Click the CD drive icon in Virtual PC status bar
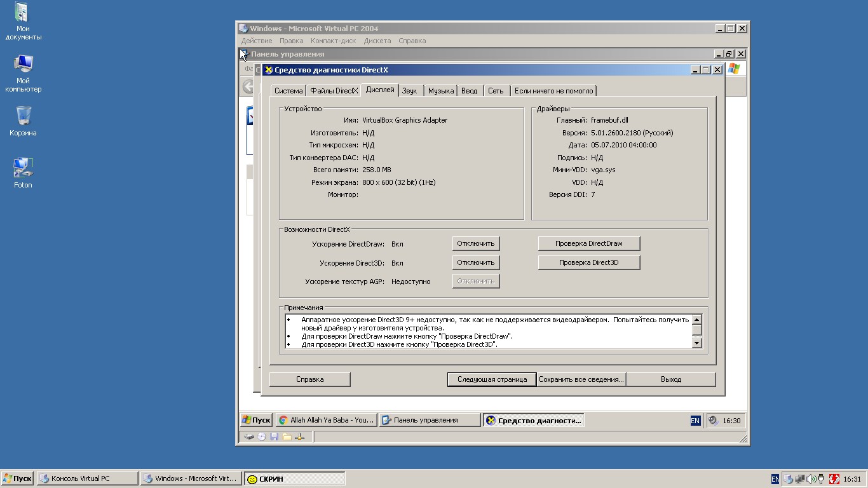The height and width of the screenshot is (488, 868). pyautogui.click(x=262, y=437)
